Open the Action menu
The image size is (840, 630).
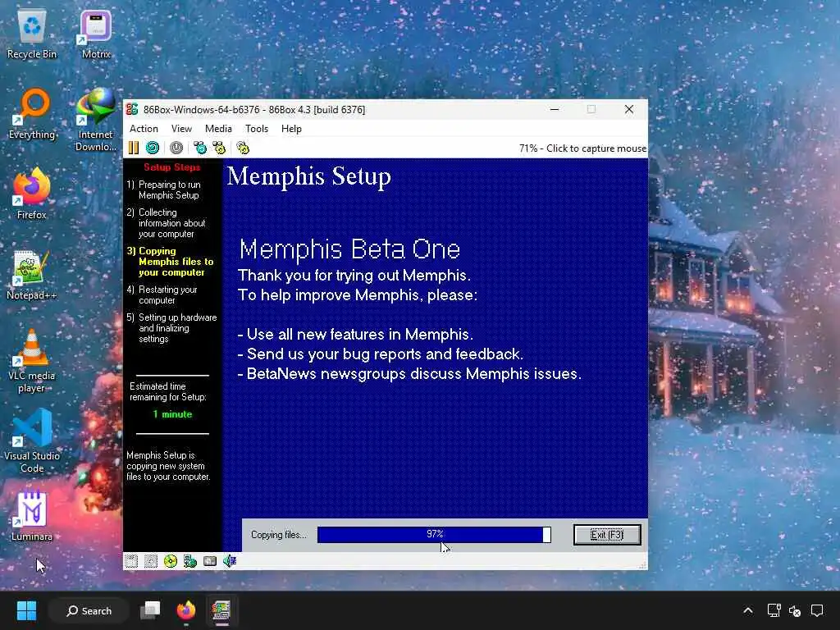(144, 129)
